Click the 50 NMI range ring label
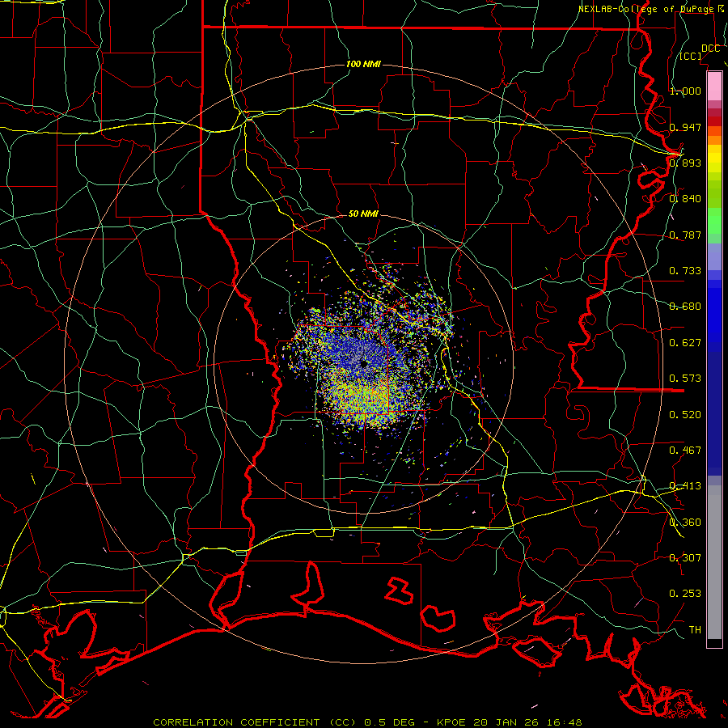 pyautogui.click(x=363, y=214)
